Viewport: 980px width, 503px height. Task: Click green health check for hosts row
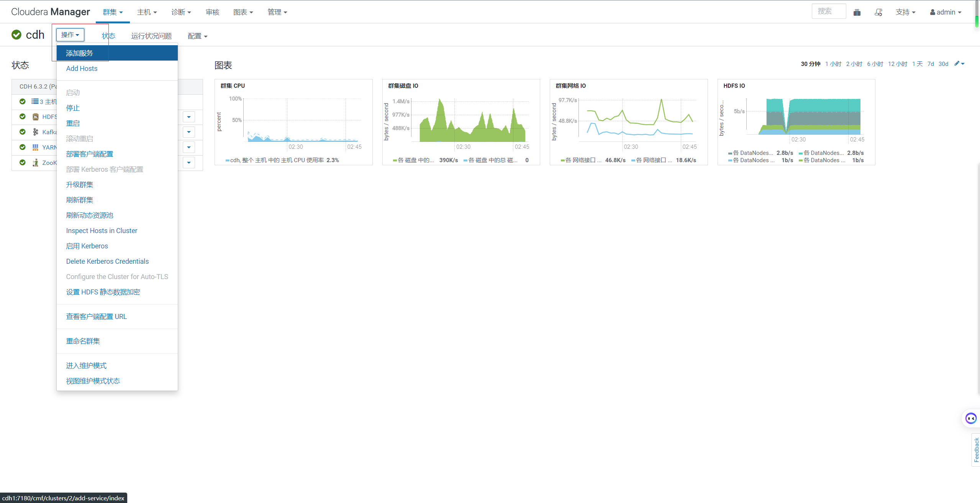tap(23, 102)
